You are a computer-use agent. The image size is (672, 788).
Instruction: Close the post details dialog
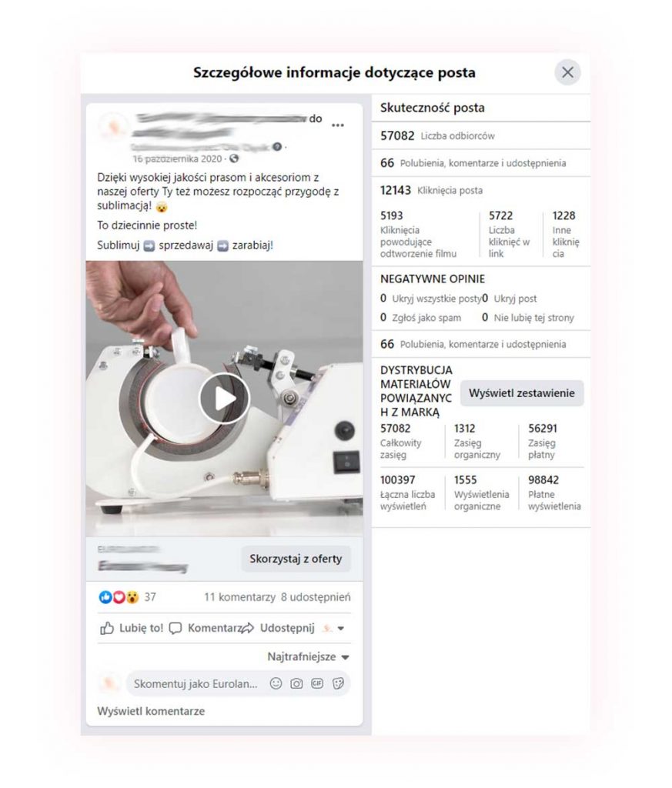pyautogui.click(x=567, y=72)
